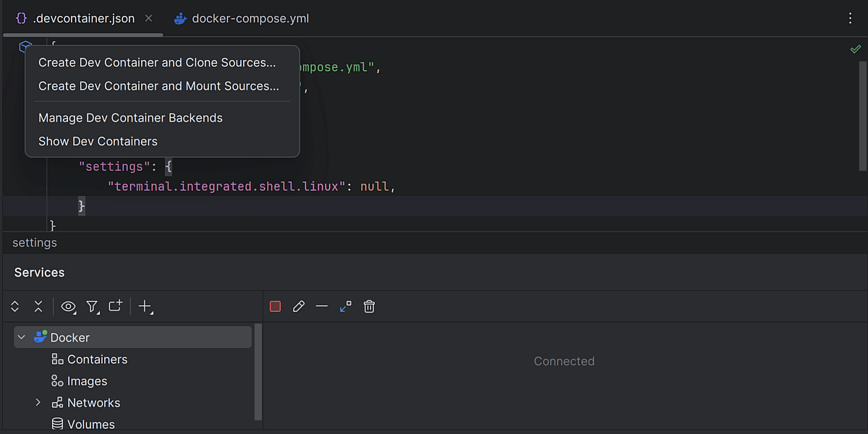Open the eye View Options dropdown

pyautogui.click(x=69, y=307)
